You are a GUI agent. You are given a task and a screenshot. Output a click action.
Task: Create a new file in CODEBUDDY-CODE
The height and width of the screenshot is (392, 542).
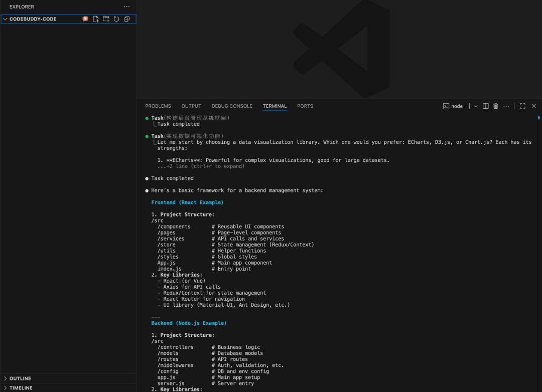point(96,19)
